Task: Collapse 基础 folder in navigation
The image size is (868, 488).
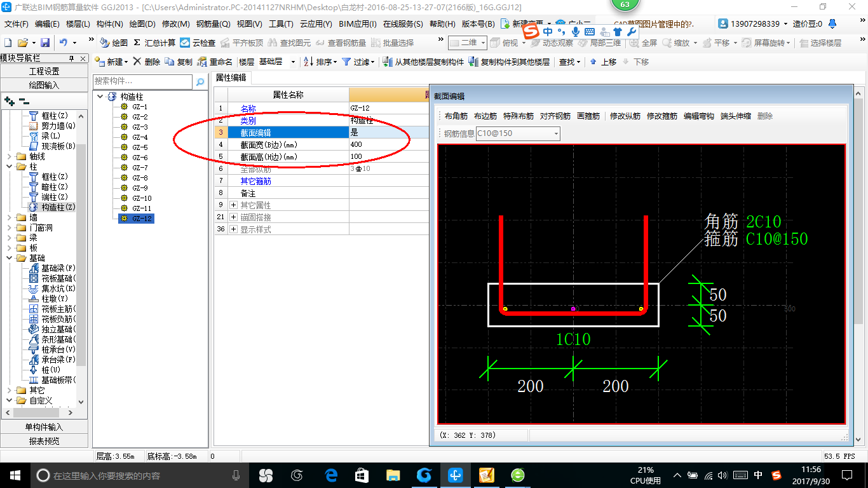Action: 9,258
